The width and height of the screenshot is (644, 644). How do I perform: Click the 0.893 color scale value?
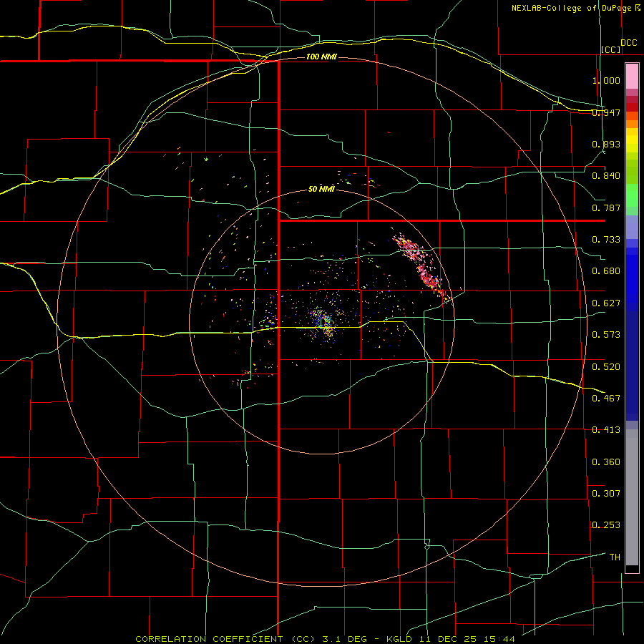click(x=606, y=144)
